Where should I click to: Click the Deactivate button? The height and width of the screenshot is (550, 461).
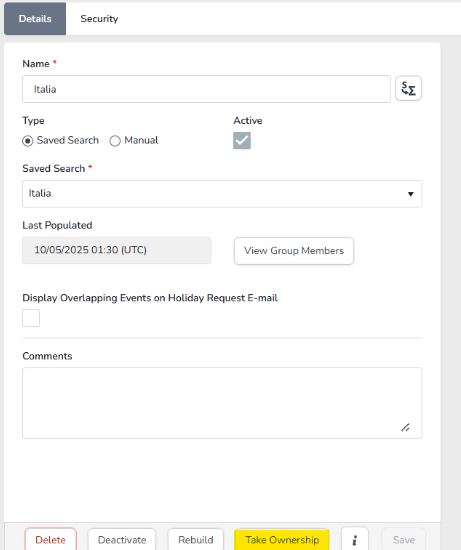122,539
